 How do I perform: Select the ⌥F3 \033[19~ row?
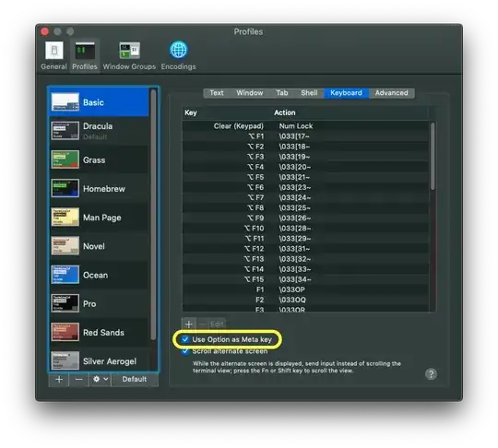point(305,157)
